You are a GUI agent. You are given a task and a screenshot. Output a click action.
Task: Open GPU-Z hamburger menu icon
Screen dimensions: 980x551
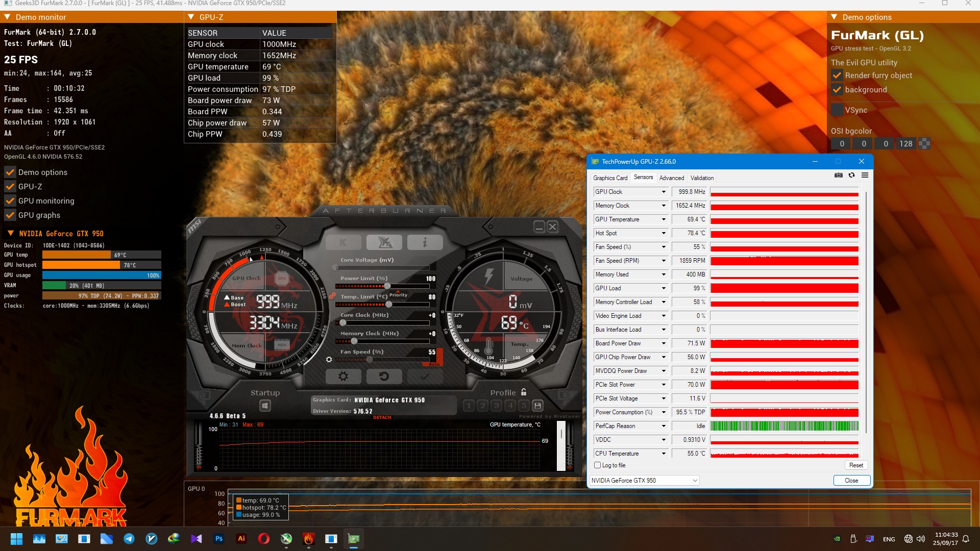tap(865, 175)
